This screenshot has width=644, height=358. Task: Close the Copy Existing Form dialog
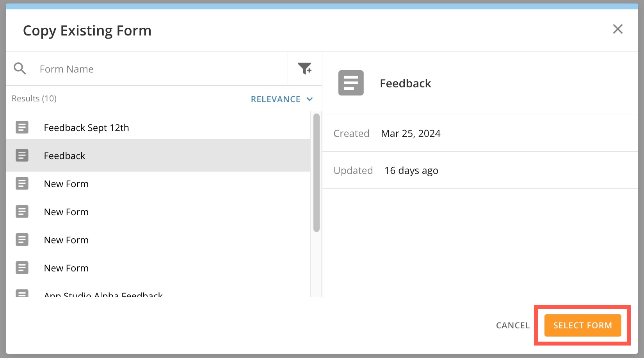click(x=617, y=29)
